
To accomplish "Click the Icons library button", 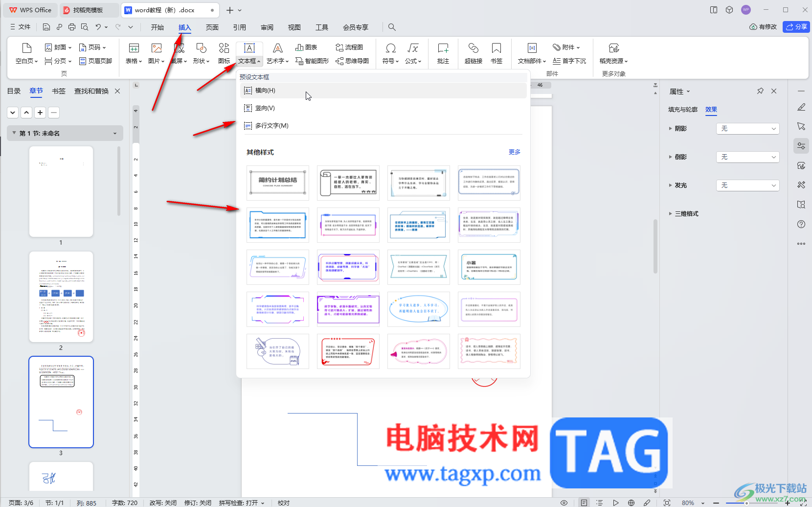I will pyautogui.click(x=224, y=54).
